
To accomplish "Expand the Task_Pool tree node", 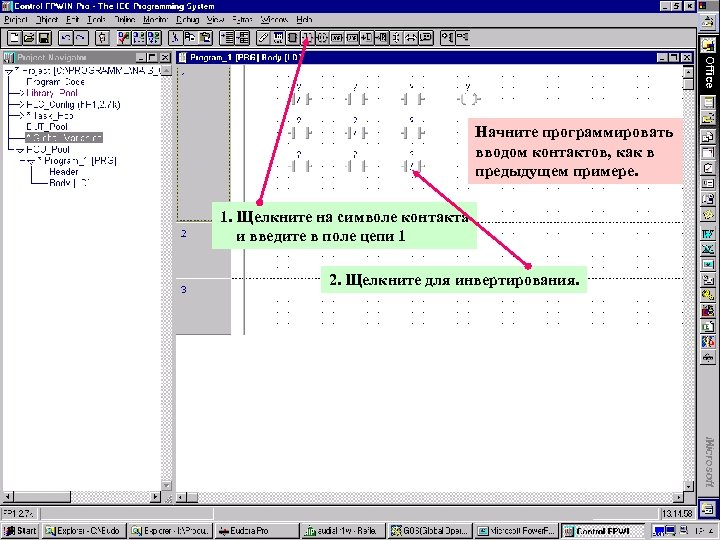I will tap(21, 116).
